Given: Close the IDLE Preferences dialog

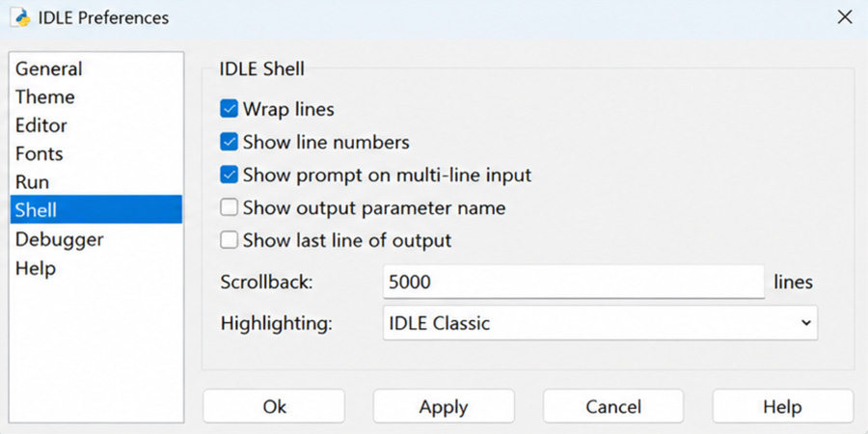Looking at the screenshot, I should coord(845,17).
